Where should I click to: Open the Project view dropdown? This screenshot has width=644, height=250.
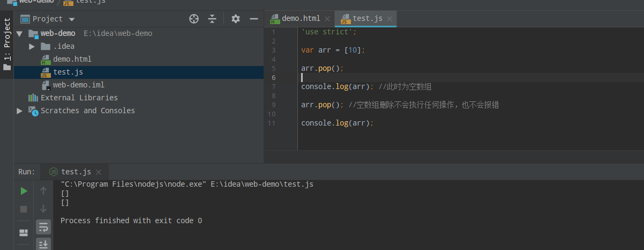pos(72,19)
